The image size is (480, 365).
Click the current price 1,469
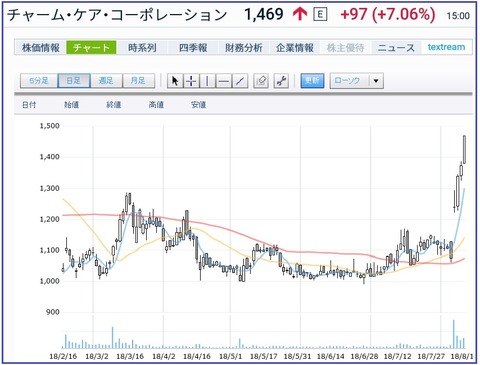[x=264, y=14]
